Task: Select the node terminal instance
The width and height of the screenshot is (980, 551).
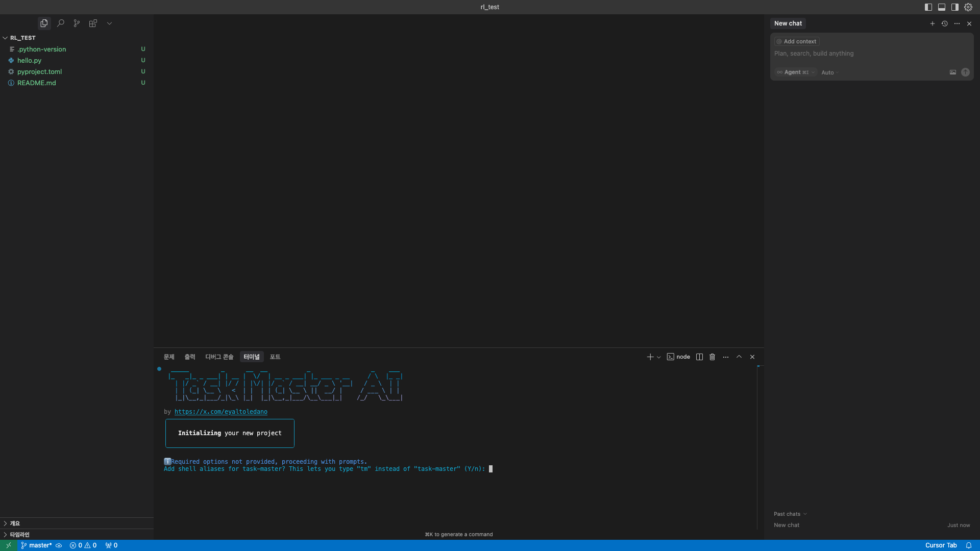Action: pos(678,357)
